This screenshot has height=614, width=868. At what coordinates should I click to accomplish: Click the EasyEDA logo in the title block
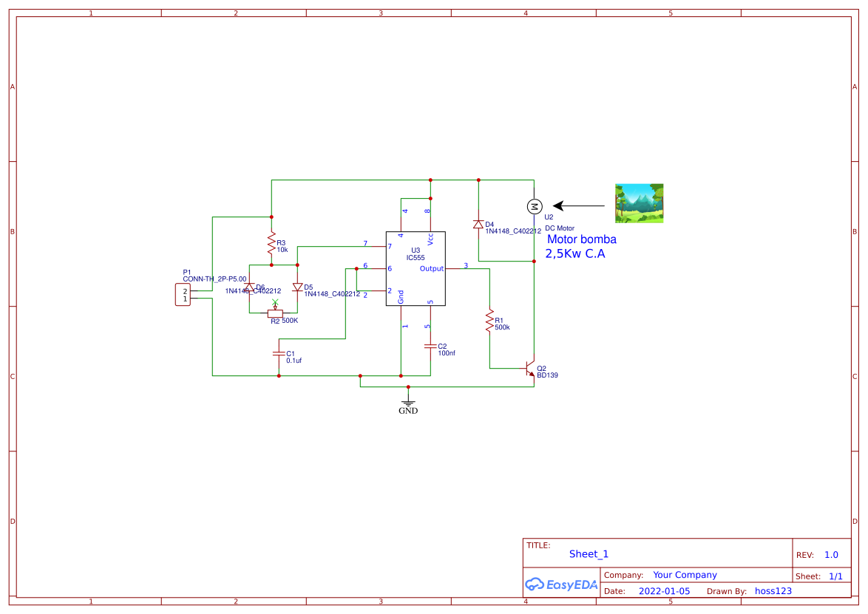point(560,584)
